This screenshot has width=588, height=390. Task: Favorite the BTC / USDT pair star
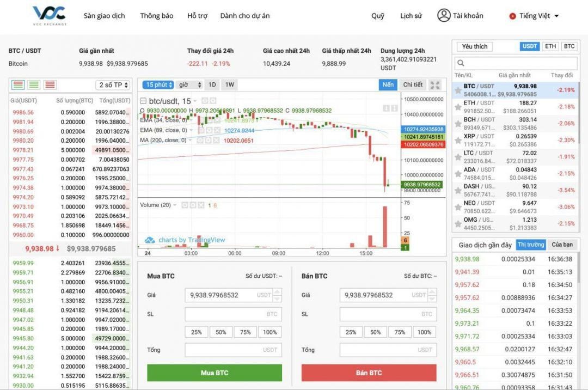point(458,90)
